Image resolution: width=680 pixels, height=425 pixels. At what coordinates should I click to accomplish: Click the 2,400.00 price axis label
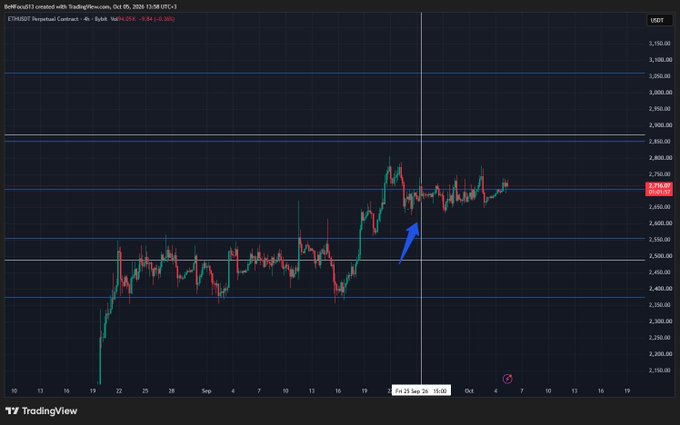point(659,289)
